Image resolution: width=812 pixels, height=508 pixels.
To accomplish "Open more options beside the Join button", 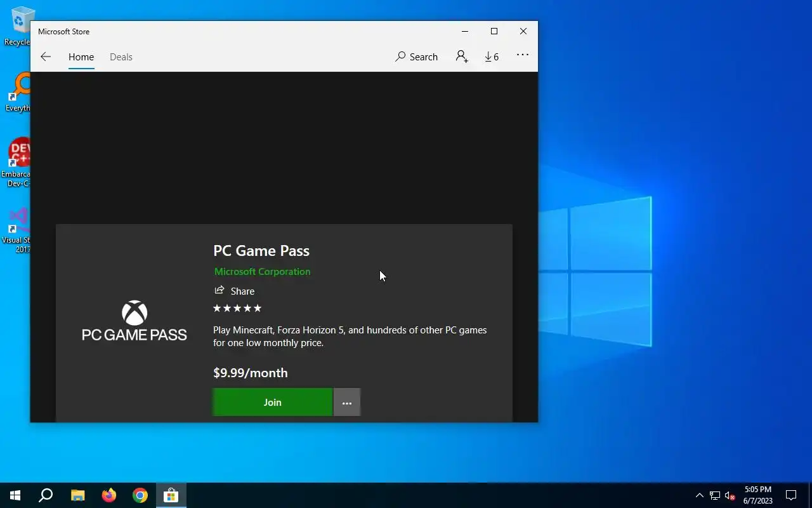I will click(347, 402).
